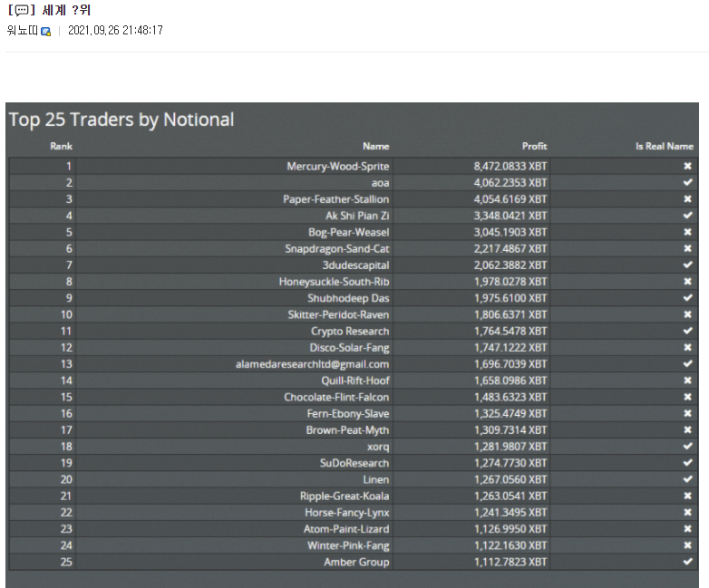The image size is (709, 588).
Task: Click the X mark in Horse-Fancy-Lynx row
Action: [x=687, y=512]
